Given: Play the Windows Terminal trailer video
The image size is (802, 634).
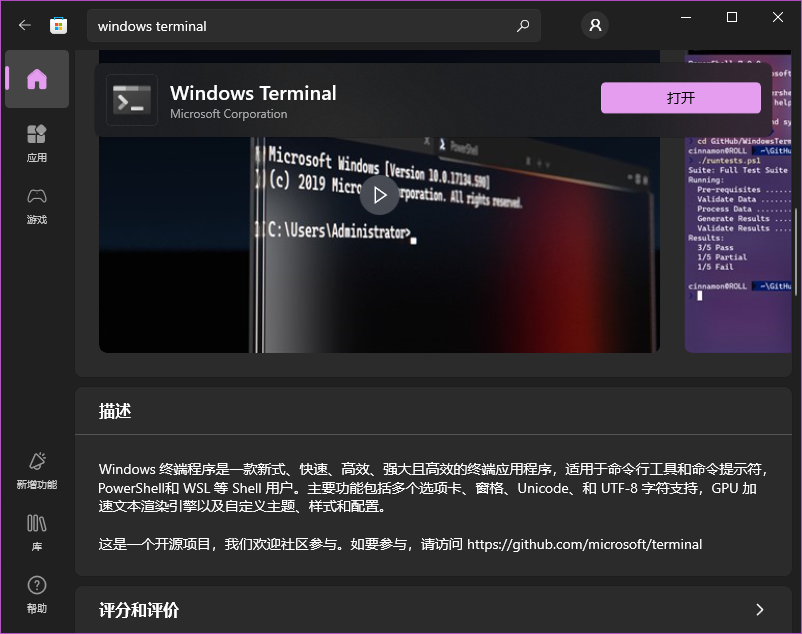Looking at the screenshot, I should 379,195.
